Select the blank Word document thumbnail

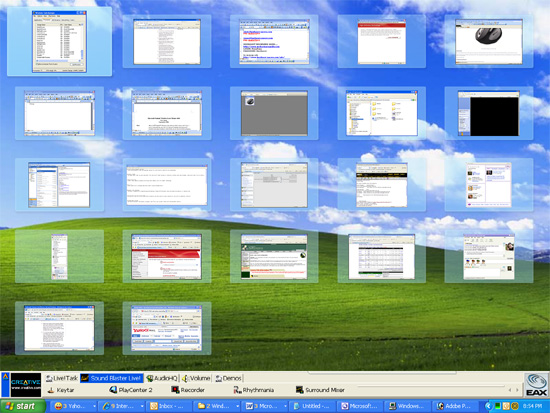click(x=59, y=113)
